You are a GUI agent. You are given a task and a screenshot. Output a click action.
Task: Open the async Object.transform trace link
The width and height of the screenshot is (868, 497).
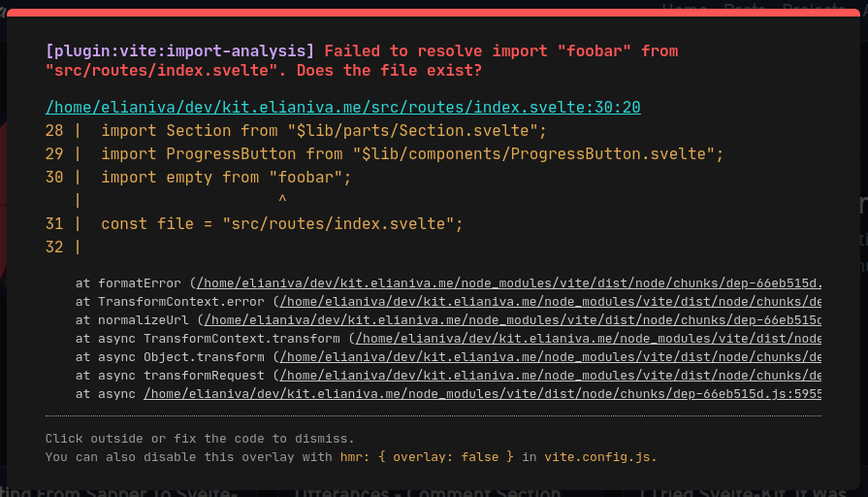pos(549,357)
